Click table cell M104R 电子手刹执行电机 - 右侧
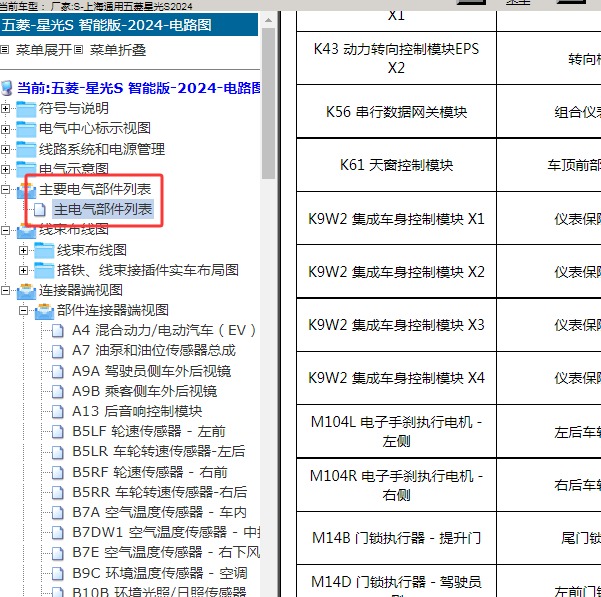Viewport: 601px width, 597px height. [x=396, y=485]
